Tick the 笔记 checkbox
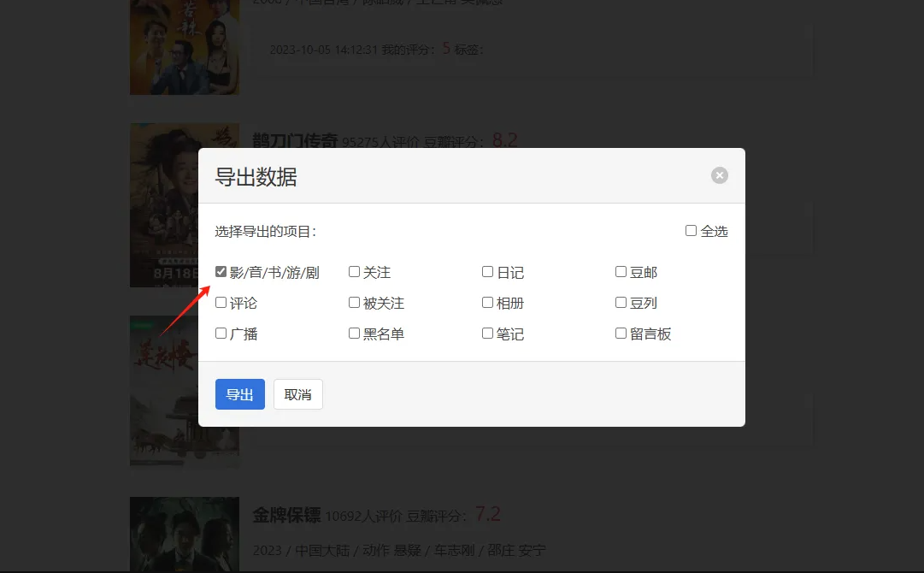 pyautogui.click(x=488, y=334)
